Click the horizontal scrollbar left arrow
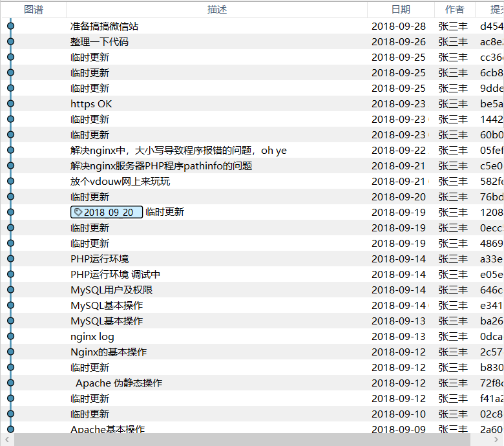Viewport: 504px width, 446px height. tap(6, 440)
